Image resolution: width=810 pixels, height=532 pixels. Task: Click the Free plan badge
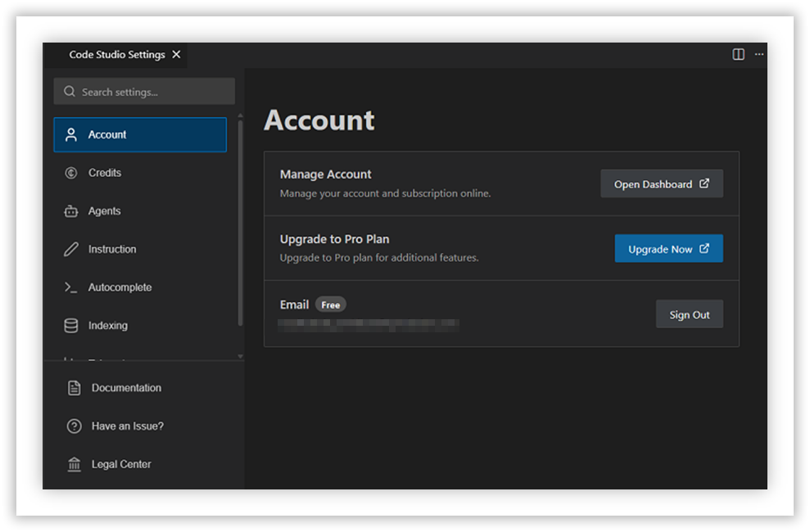[x=330, y=304]
